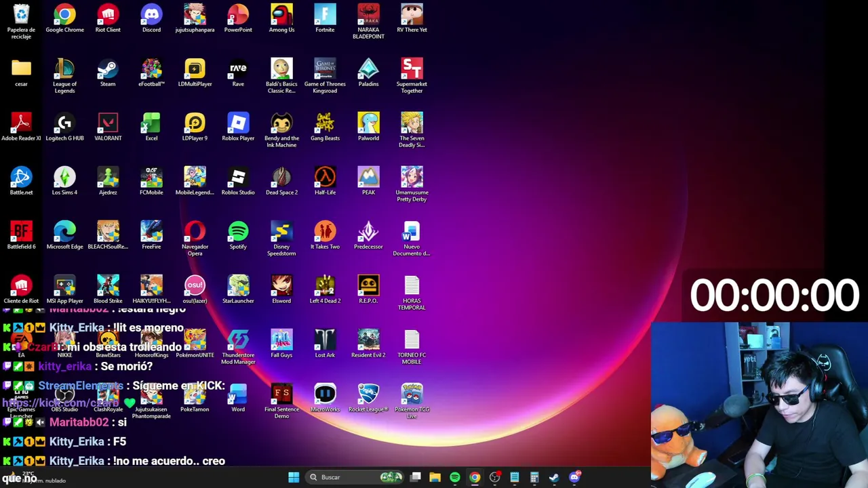
Task: Open MSI App Player icon
Action: 64,289
